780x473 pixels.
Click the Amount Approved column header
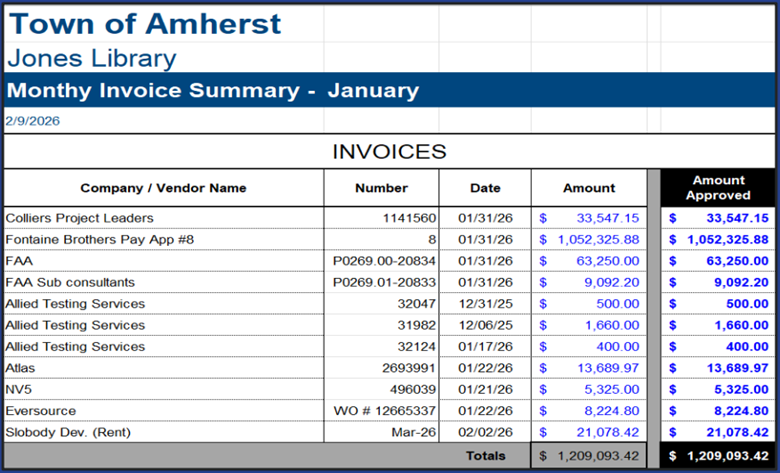tap(718, 188)
